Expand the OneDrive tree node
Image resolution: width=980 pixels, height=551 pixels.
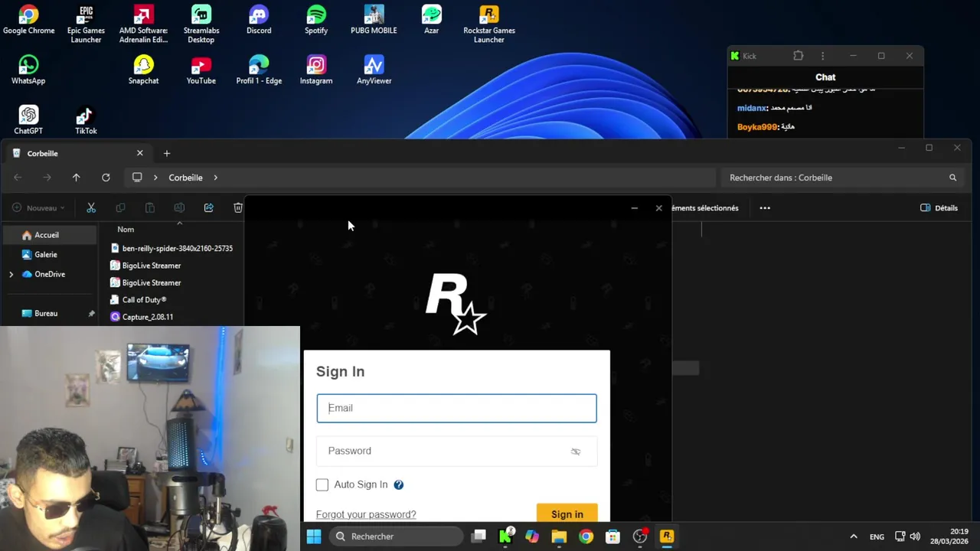(x=11, y=274)
